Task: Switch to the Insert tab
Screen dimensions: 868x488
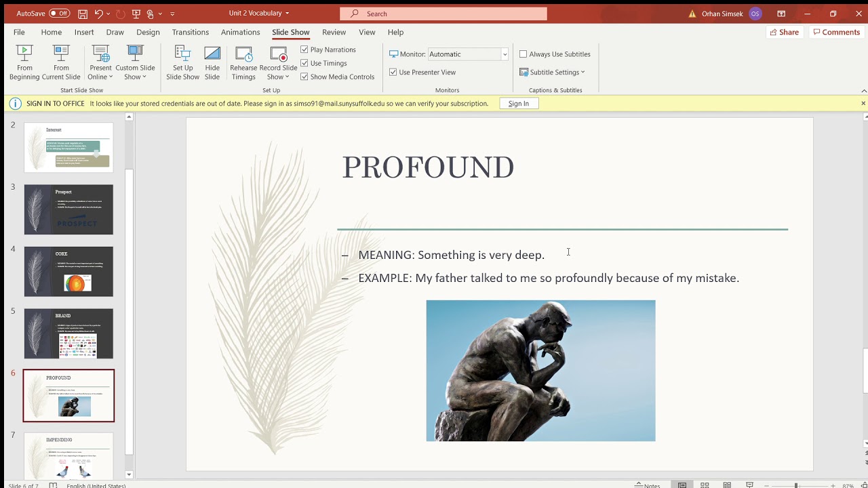Action: coord(84,32)
